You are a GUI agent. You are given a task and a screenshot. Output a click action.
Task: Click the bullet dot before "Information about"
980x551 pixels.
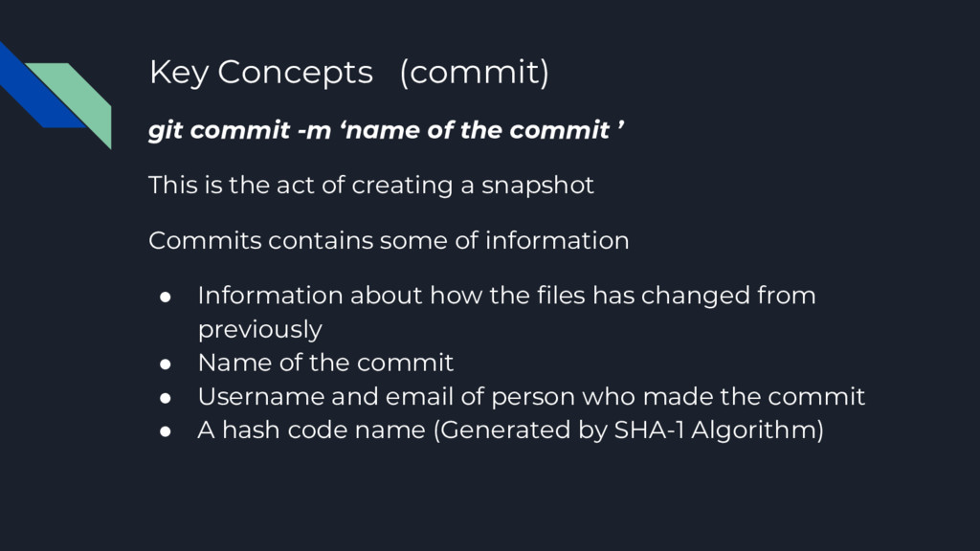(165, 297)
